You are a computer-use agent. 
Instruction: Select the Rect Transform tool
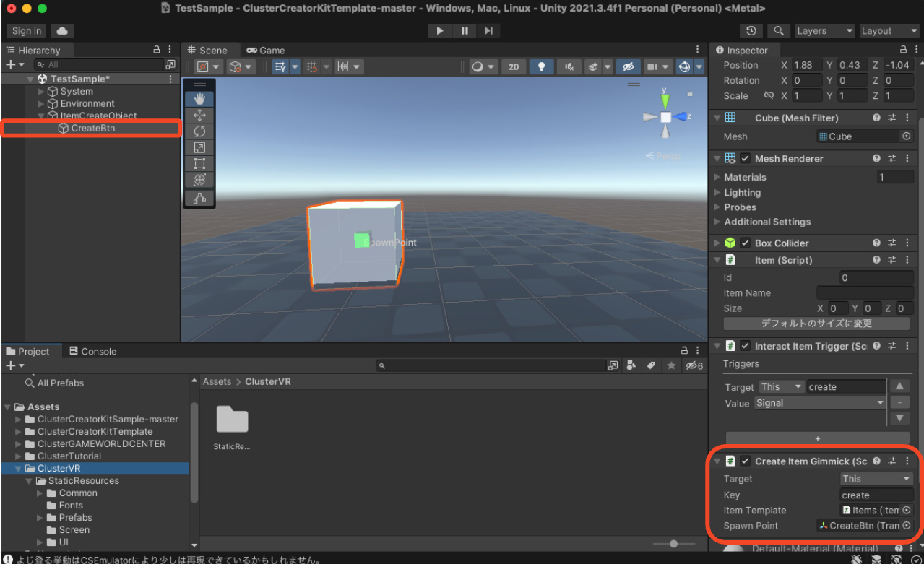click(199, 163)
